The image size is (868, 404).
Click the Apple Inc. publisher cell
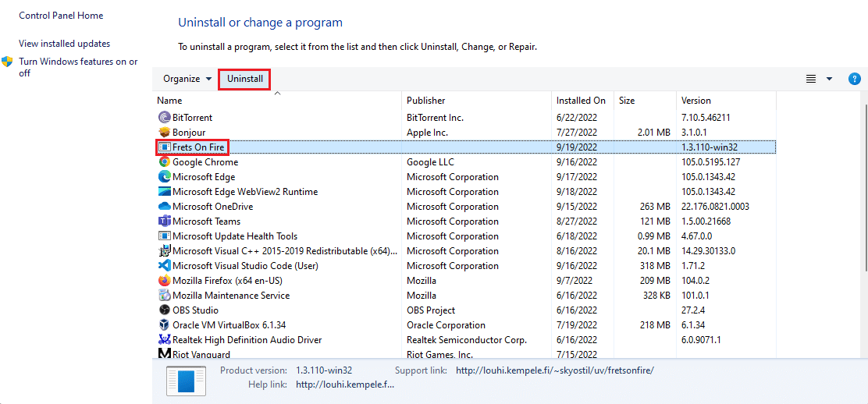(x=427, y=133)
